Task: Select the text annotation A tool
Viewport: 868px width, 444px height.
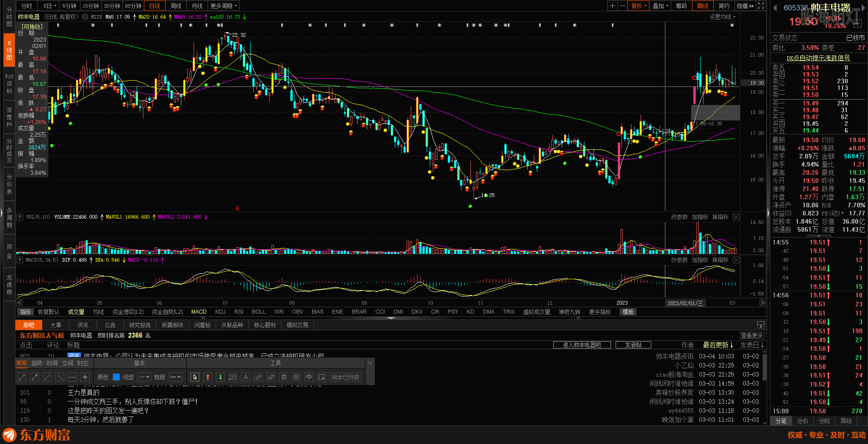Action: point(246,377)
